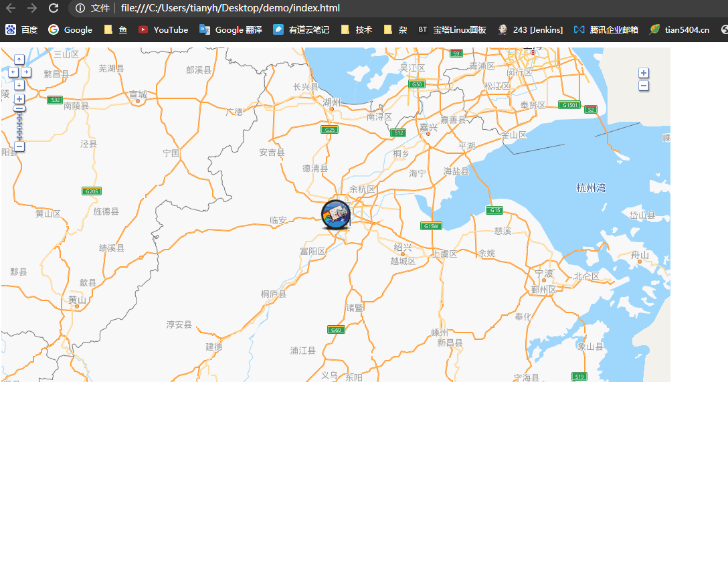Image resolution: width=728 pixels, height=562 pixels.
Task: Expand the 鱼 bookmark folder
Action: point(116,29)
